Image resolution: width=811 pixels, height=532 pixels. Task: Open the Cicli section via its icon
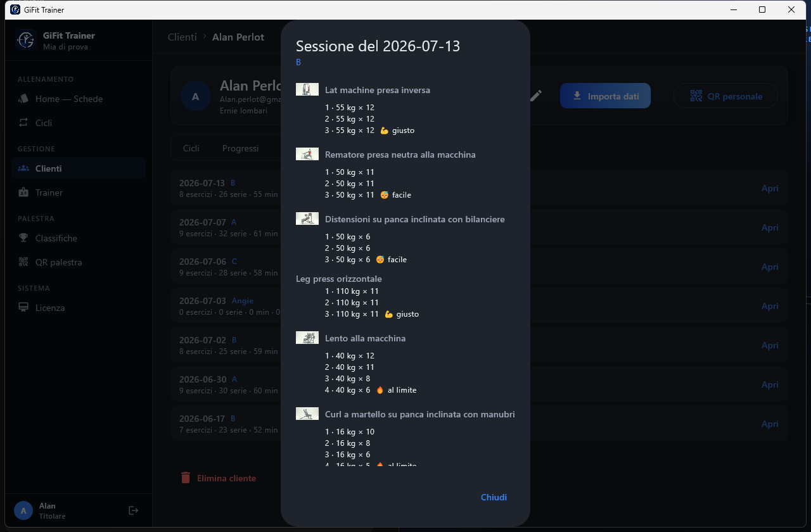coord(23,123)
